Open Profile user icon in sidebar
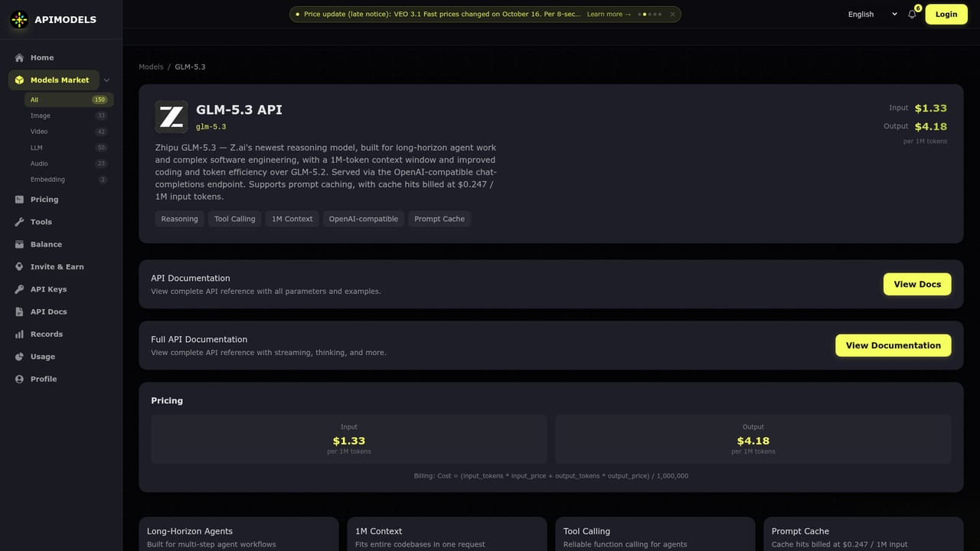 tap(20, 379)
